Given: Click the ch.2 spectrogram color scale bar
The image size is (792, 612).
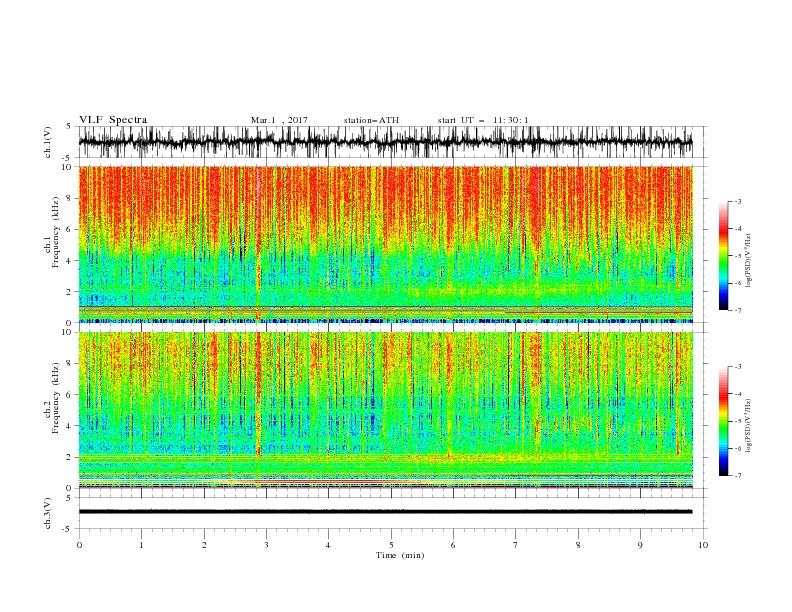Looking at the screenshot, I should tap(723, 421).
